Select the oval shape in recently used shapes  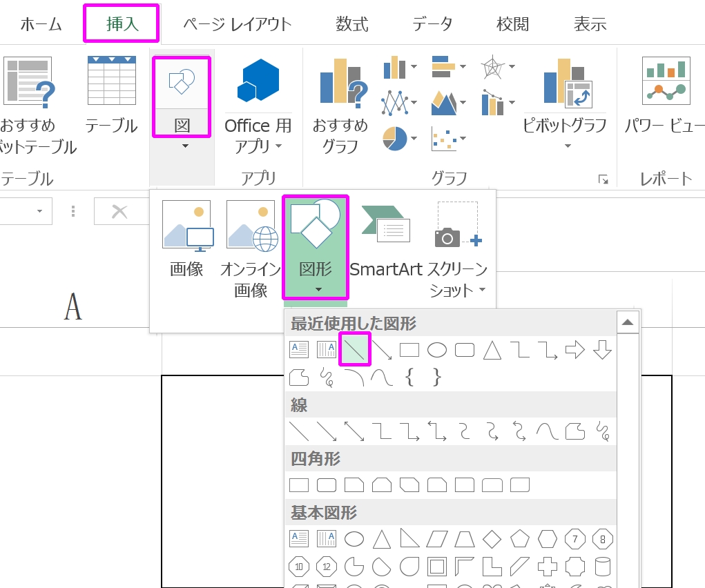(437, 350)
